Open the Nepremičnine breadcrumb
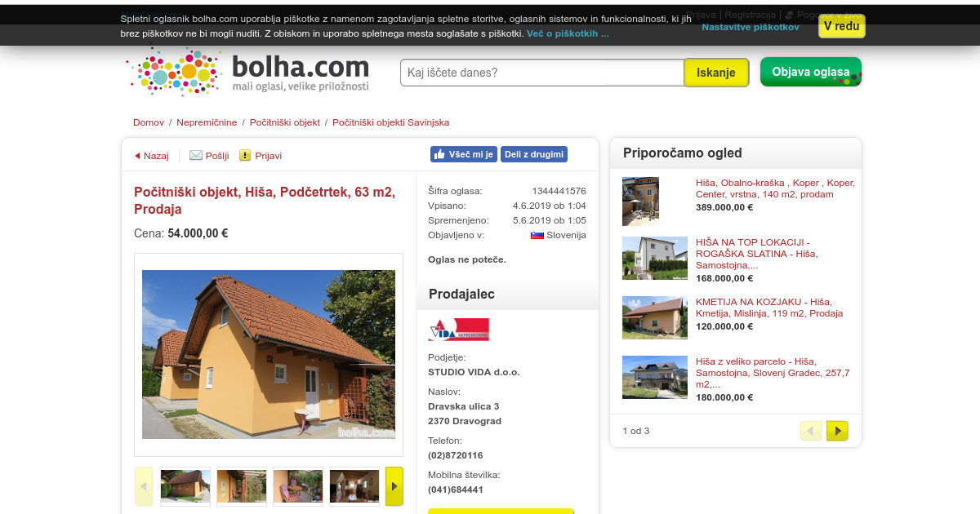Viewport: 980px width, 514px height. [207, 122]
